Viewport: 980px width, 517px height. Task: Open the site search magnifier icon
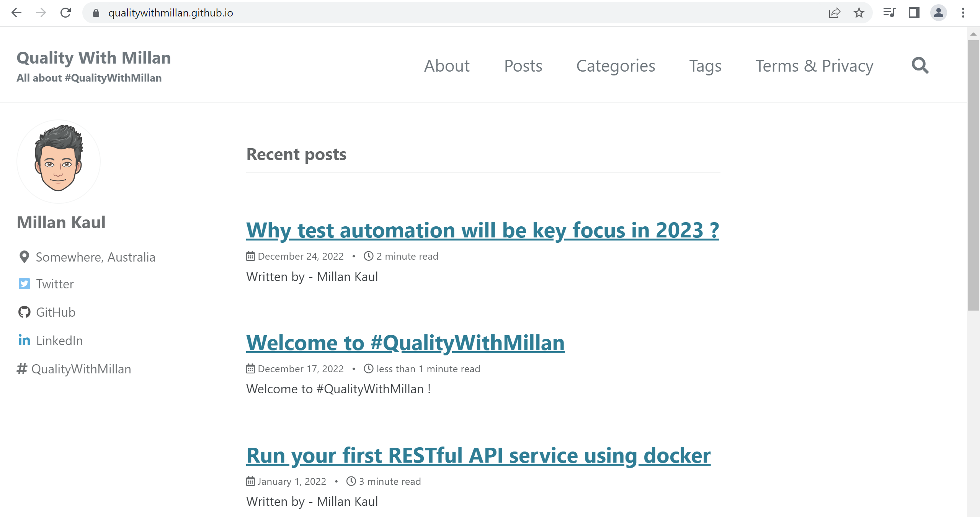click(920, 65)
